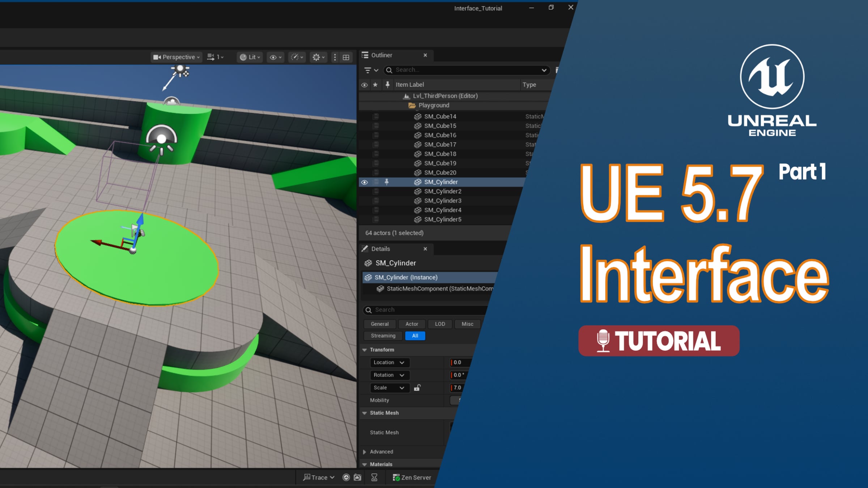The image size is (868, 488).
Task: Expand the Advanced section
Action: tap(365, 452)
